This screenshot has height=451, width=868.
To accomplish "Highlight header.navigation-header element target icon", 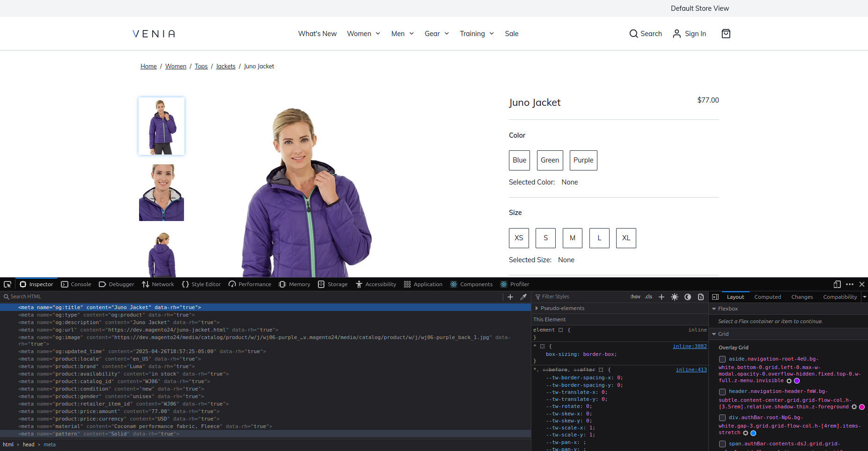I will (854, 407).
